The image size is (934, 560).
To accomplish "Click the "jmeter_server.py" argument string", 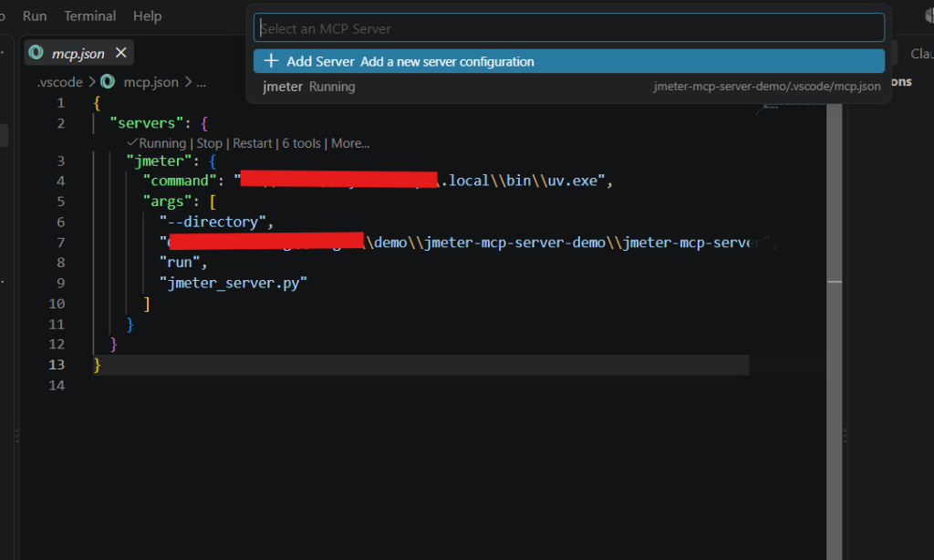I will tap(233, 283).
